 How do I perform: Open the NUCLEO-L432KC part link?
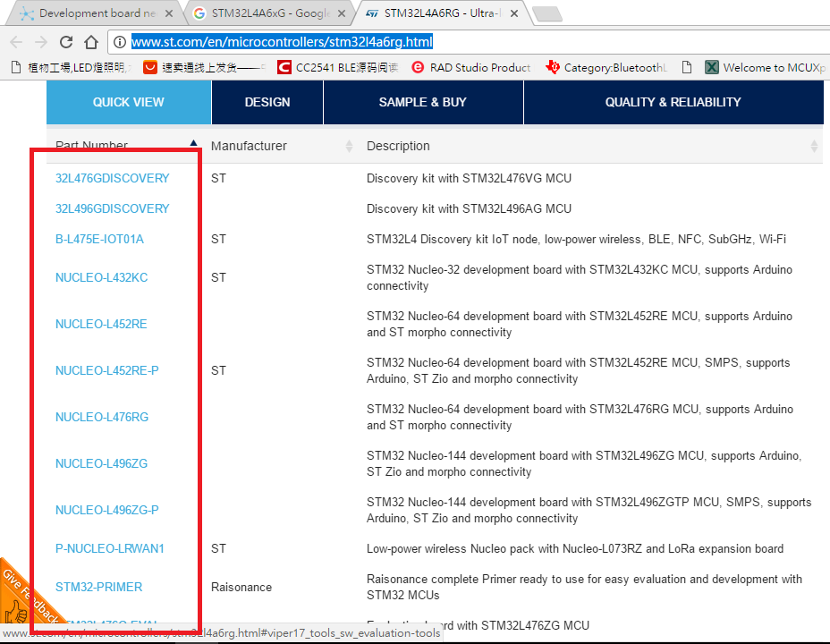(102, 278)
